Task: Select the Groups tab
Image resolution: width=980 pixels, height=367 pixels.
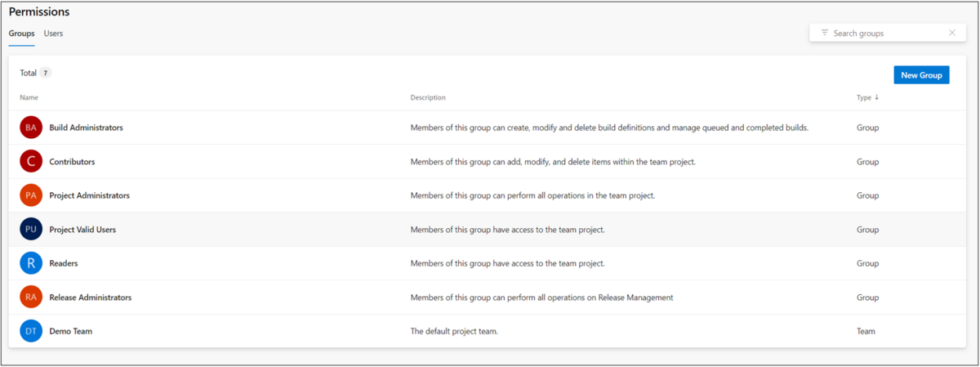Action: [x=21, y=34]
